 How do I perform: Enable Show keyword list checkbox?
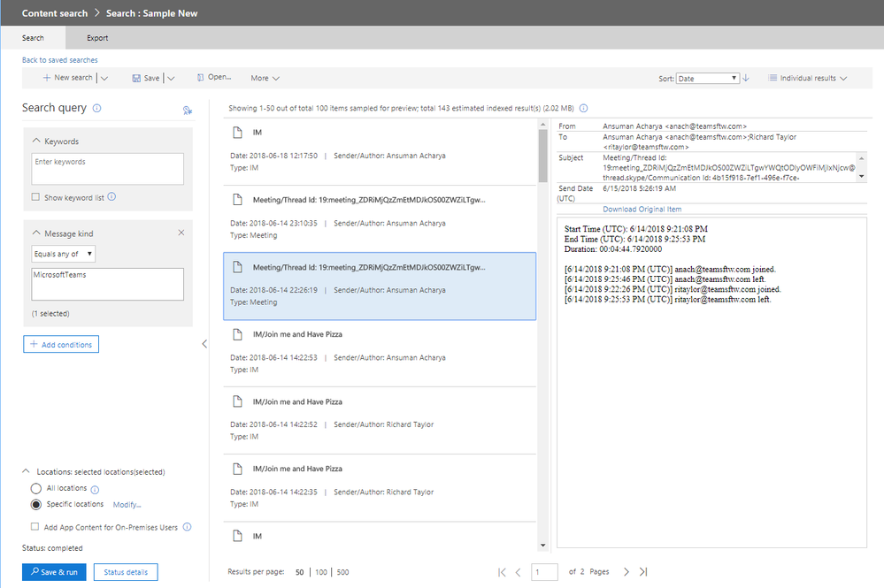click(x=35, y=197)
